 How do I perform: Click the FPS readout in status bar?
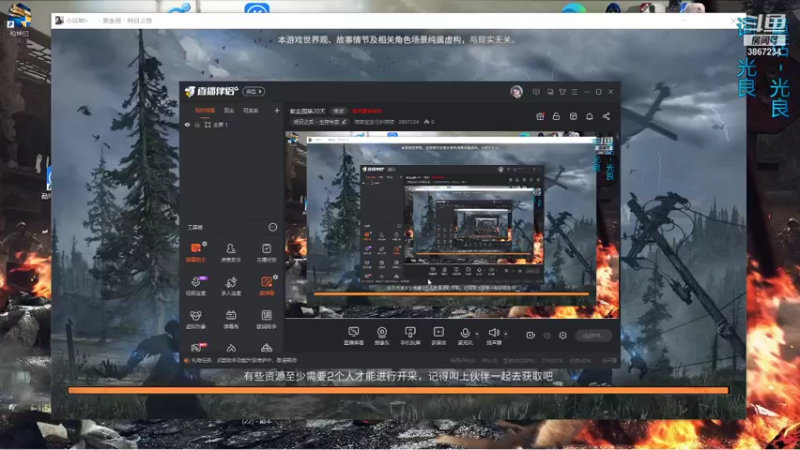[489, 360]
